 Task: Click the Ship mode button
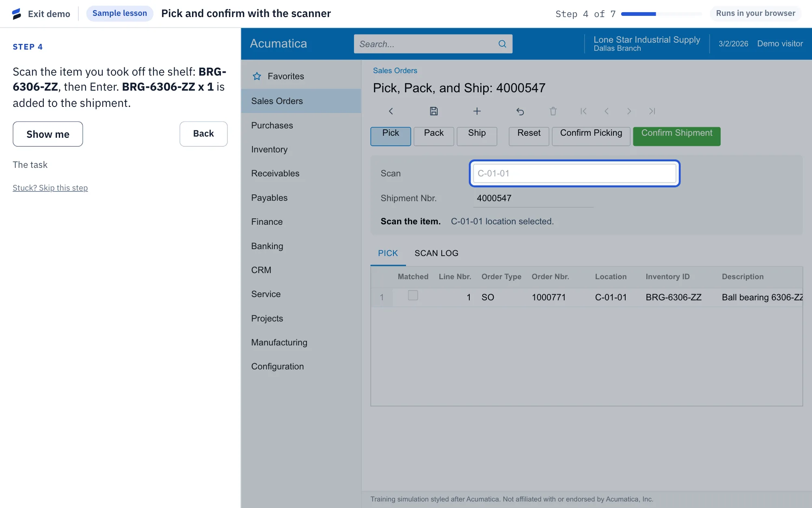point(477,136)
